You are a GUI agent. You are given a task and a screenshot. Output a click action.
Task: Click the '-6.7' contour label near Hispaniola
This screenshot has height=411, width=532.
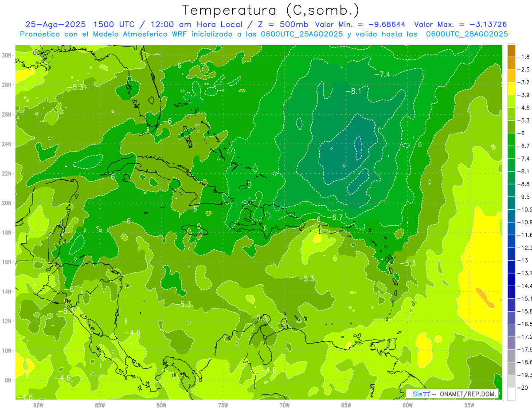[334, 217]
